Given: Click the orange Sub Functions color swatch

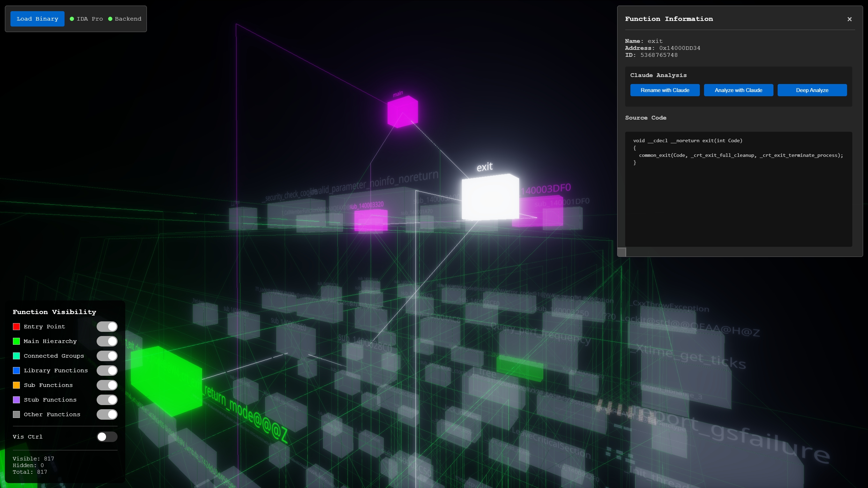Looking at the screenshot, I should 16,385.
